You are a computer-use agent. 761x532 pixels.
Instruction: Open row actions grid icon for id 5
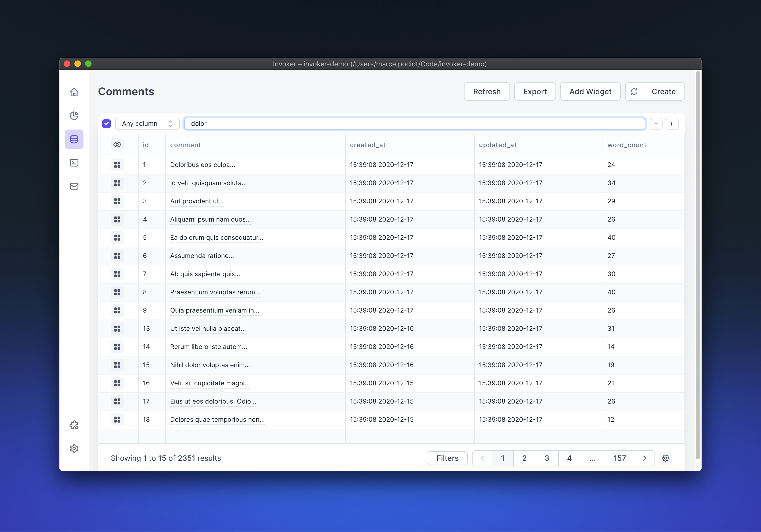pyautogui.click(x=117, y=238)
